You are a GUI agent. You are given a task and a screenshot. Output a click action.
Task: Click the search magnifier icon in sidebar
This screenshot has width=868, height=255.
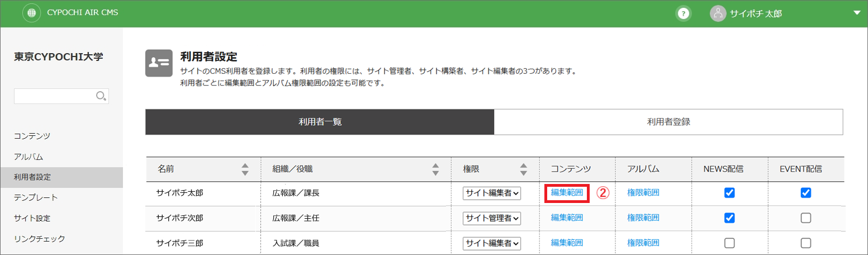(x=101, y=96)
